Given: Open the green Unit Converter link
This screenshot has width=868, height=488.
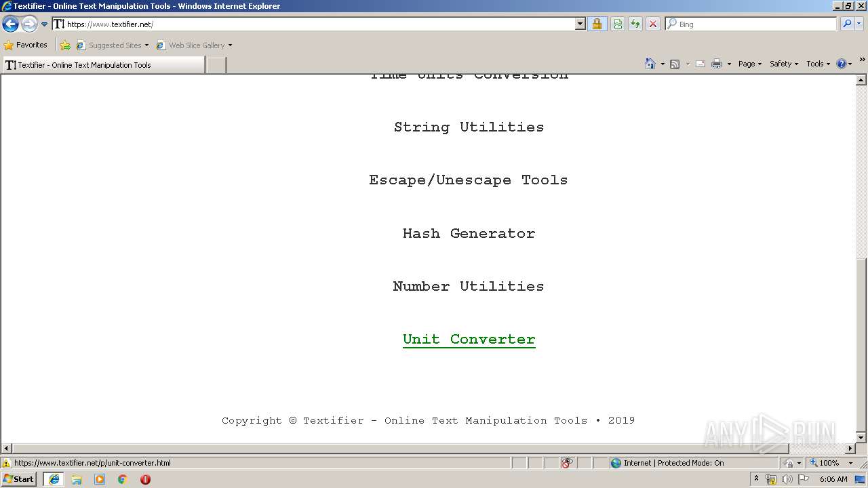Looking at the screenshot, I should click(469, 340).
